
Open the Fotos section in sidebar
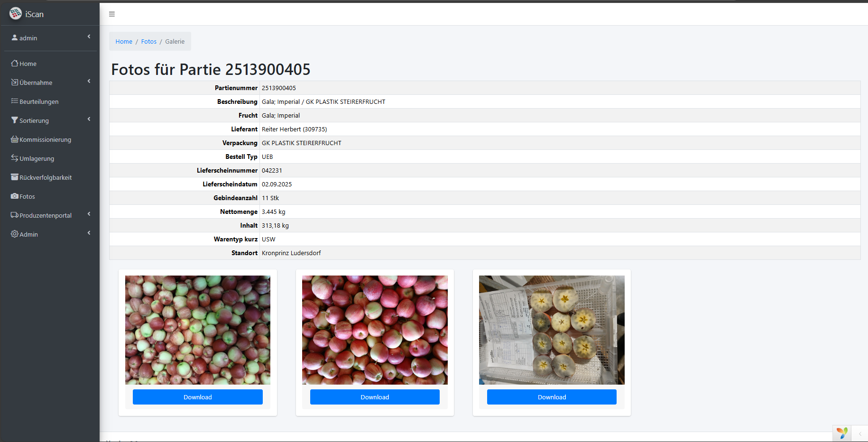click(x=26, y=196)
